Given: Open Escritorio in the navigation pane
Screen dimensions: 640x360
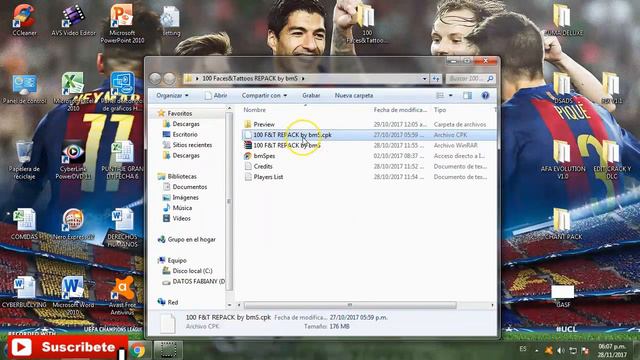Looking at the screenshot, I should coord(185,134).
